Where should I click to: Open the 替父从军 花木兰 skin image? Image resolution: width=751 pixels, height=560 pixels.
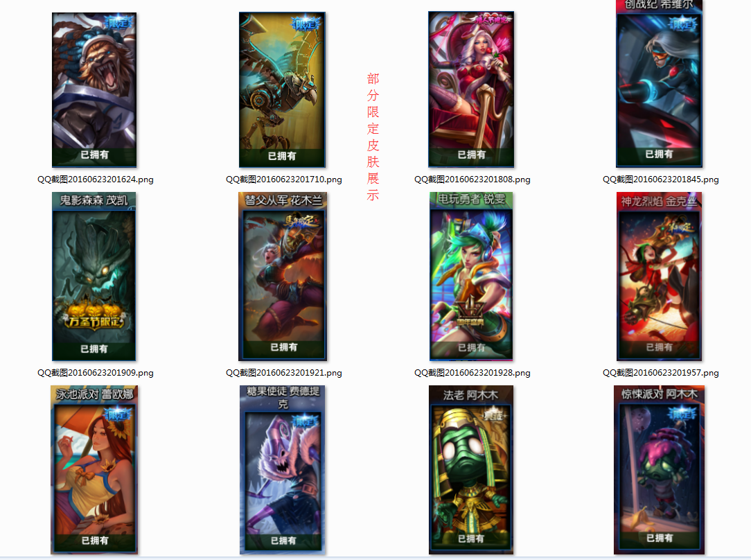(x=283, y=277)
